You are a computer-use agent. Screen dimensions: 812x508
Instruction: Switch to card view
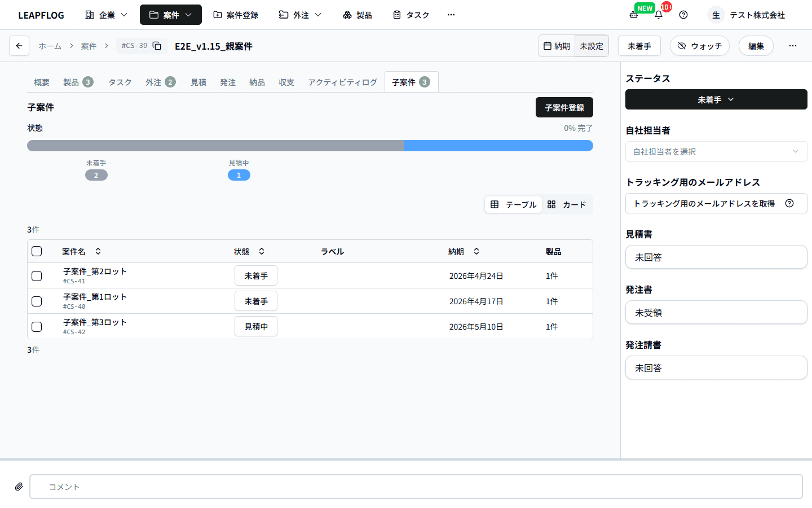[x=567, y=204]
